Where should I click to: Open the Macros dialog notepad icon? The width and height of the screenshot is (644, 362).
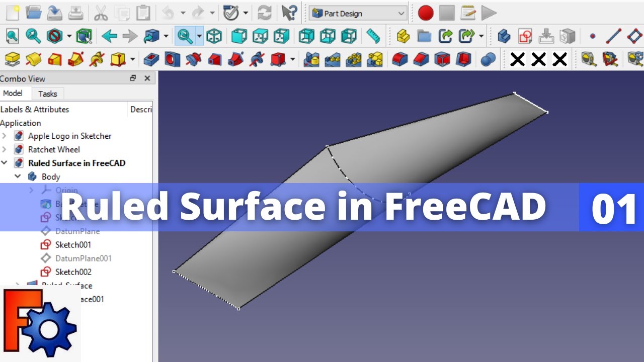pyautogui.click(x=468, y=13)
